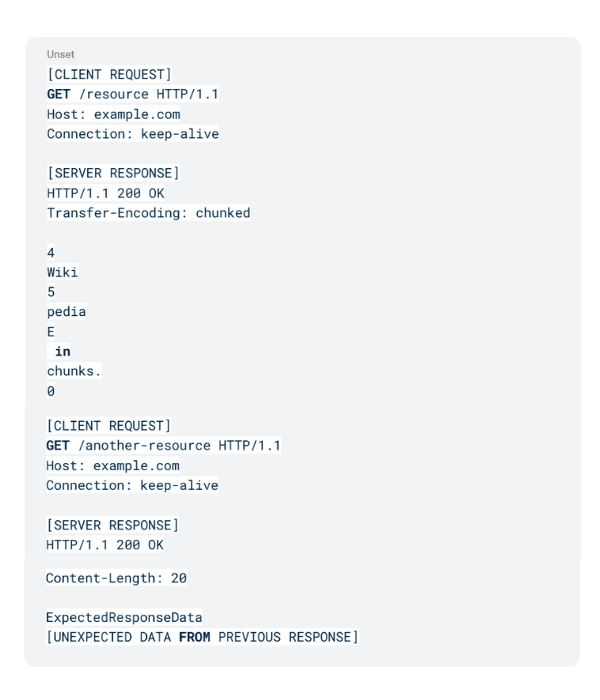Click the Content-Length: 20 header
Viewport: 600px width, 700px height.
point(117,578)
